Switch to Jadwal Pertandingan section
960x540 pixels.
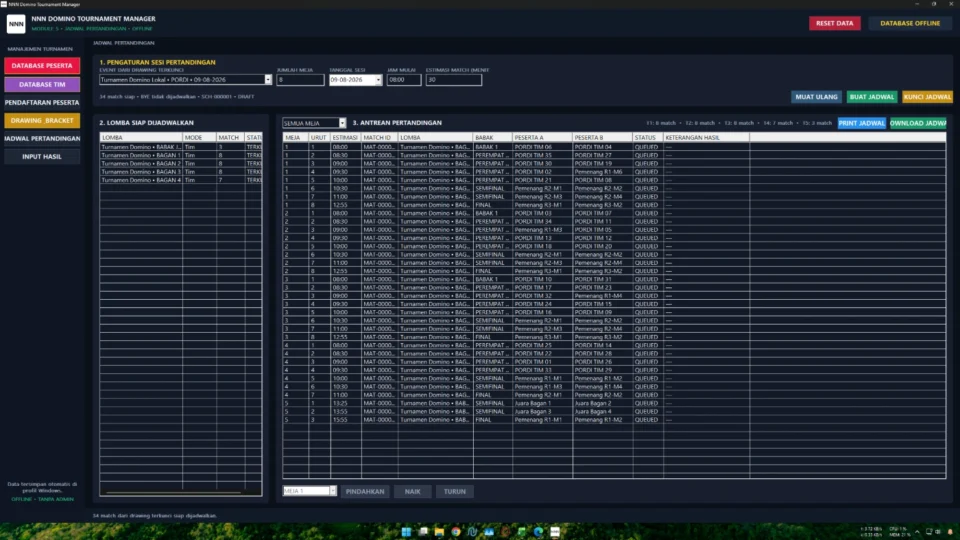click(x=42, y=138)
